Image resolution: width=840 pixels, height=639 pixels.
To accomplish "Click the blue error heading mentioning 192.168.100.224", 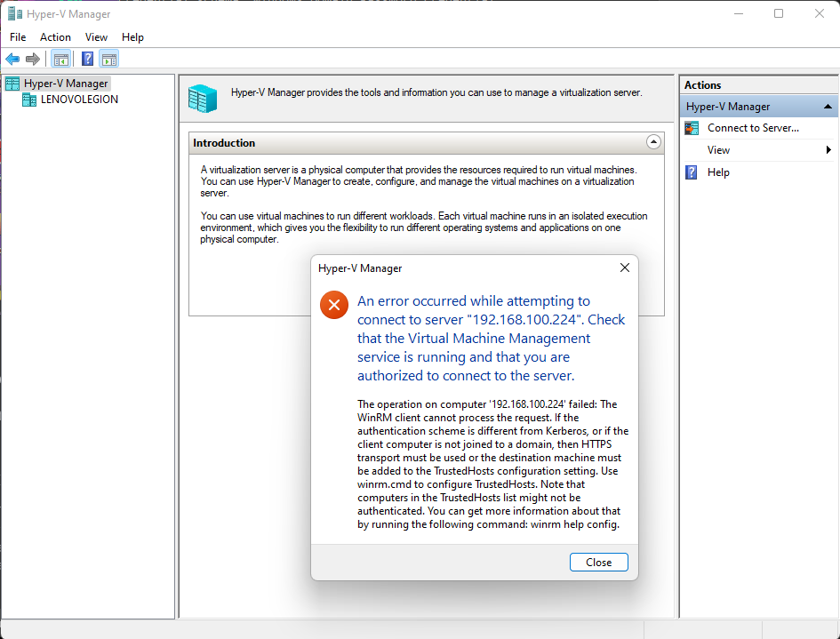I will point(492,339).
